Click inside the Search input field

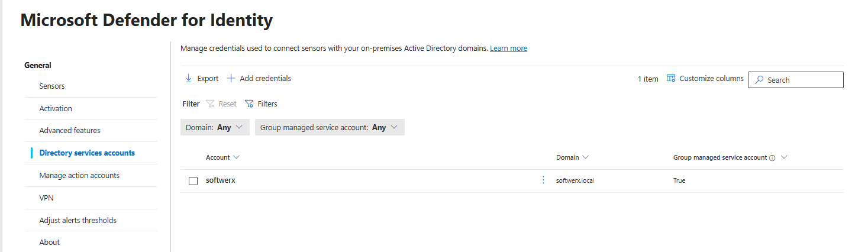802,80
